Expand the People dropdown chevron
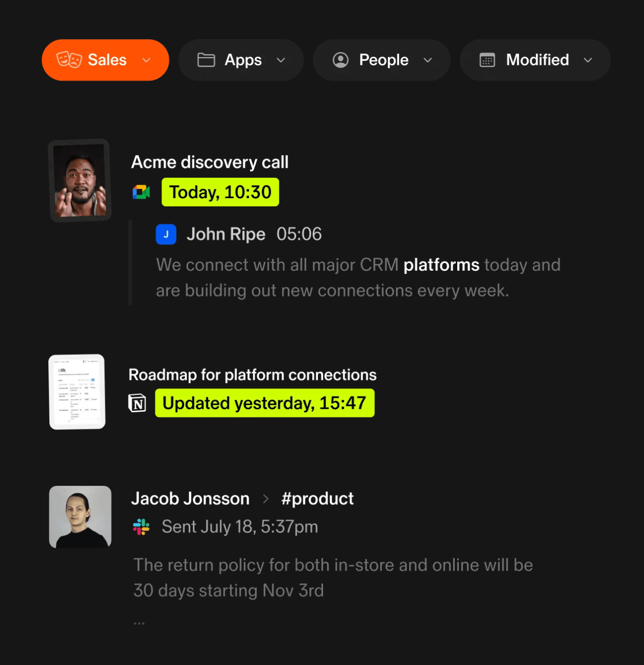The image size is (644, 665). (427, 60)
